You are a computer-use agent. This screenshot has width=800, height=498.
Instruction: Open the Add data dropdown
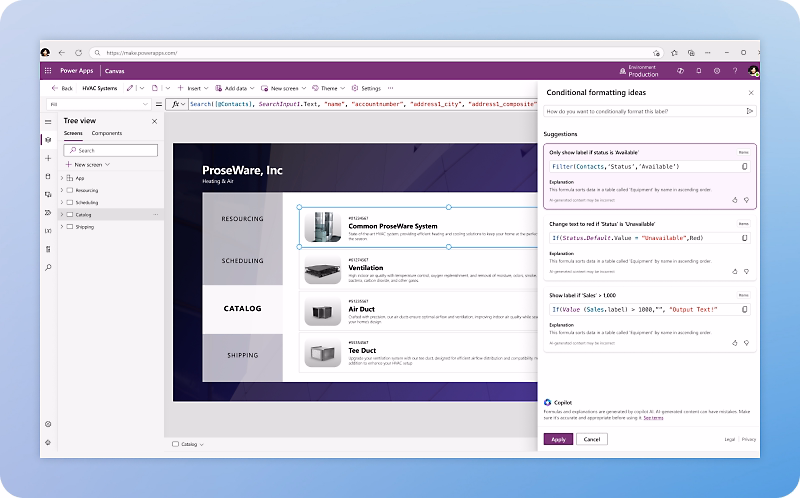tap(235, 88)
